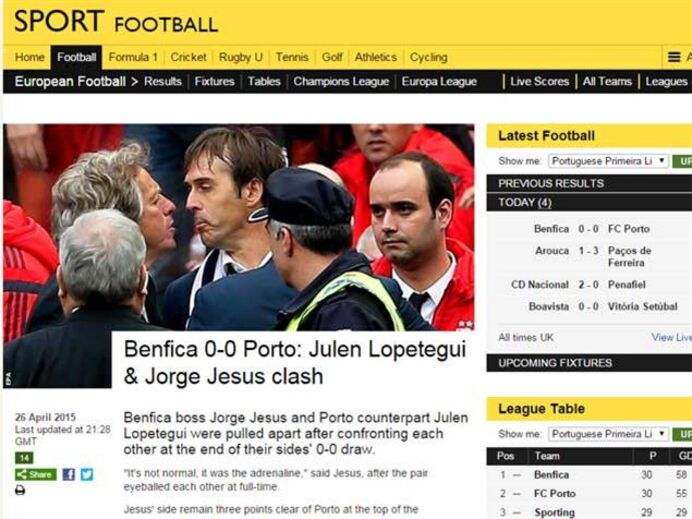
Task: Expand the League Table league dropdown
Action: click(x=608, y=434)
